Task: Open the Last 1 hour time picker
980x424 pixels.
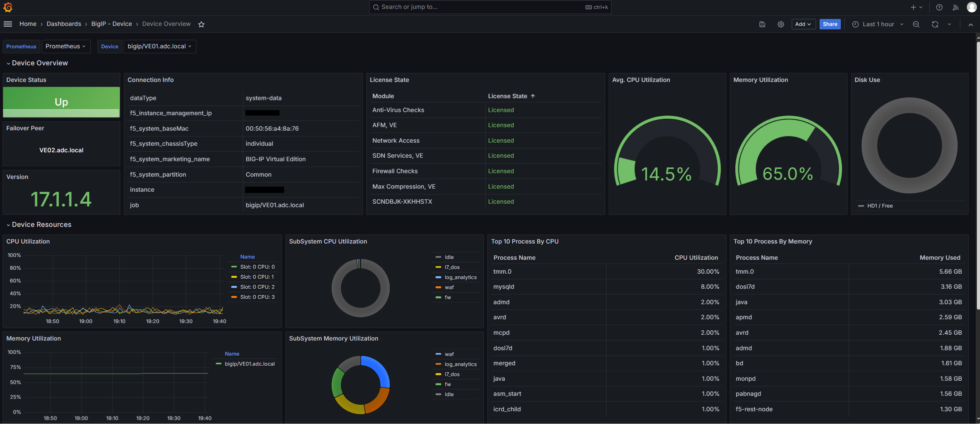Action: [878, 24]
